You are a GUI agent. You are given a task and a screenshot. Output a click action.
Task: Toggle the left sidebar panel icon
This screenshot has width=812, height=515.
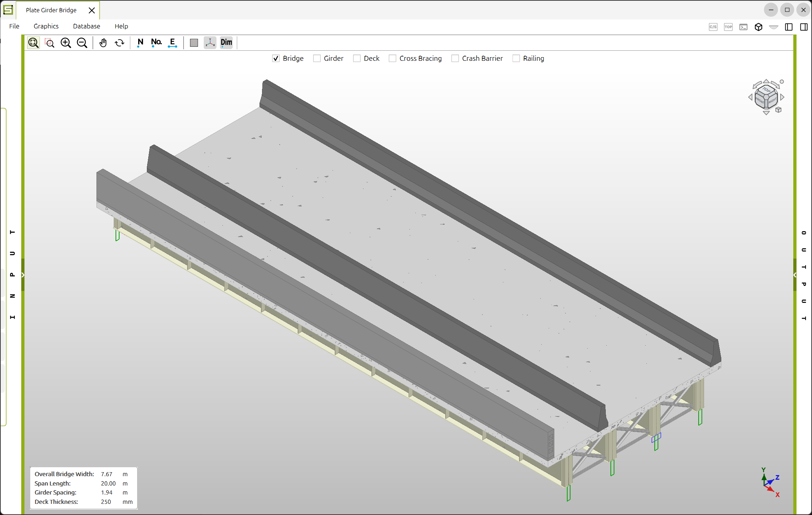(x=789, y=27)
